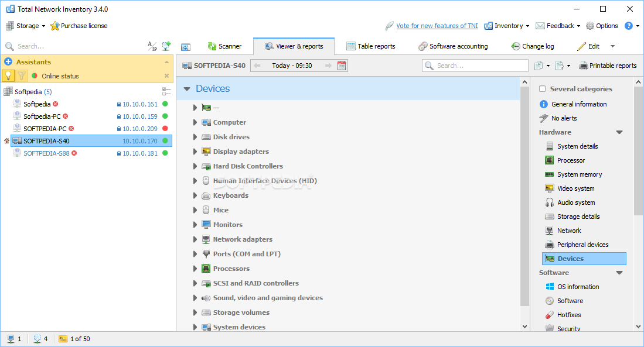Expand the Processors device node
The width and height of the screenshot is (644, 347).
point(195,269)
